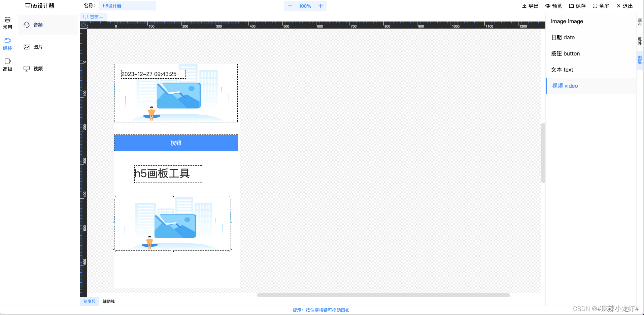The height and width of the screenshot is (315, 644).
Task: Open the 图层 layers side tab
Action: click(640, 60)
